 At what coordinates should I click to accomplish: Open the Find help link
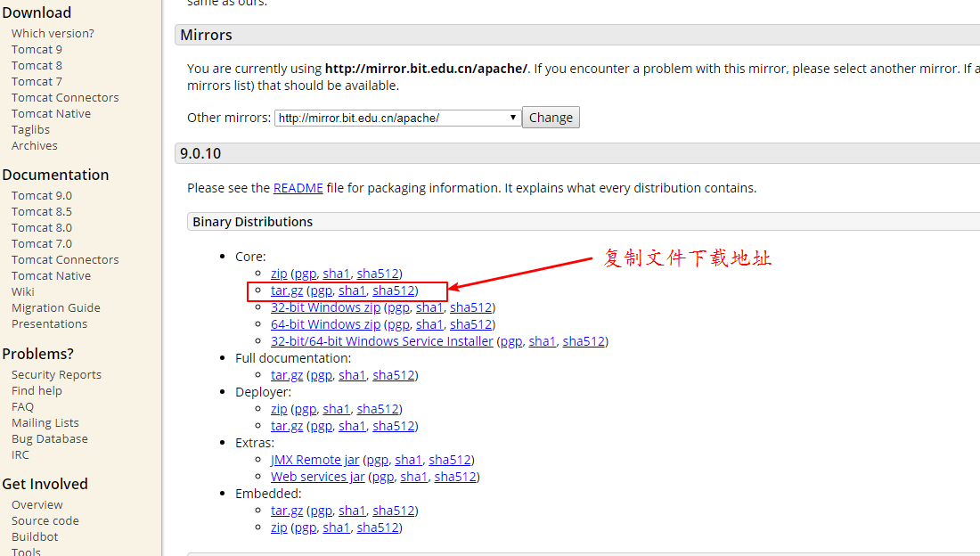click(37, 391)
